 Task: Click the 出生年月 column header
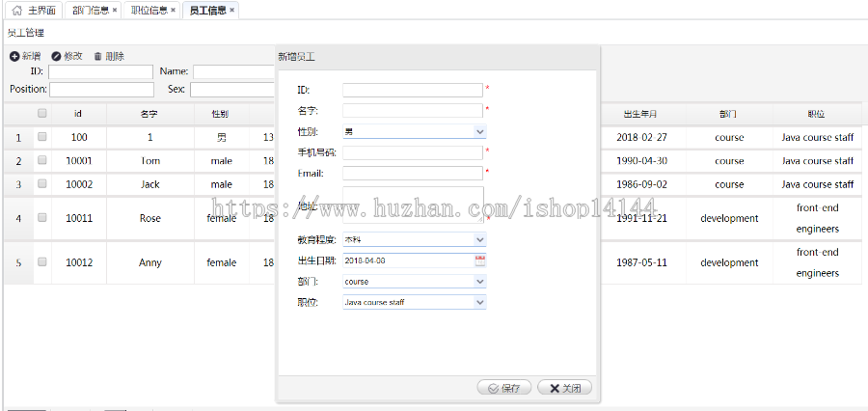(641, 114)
